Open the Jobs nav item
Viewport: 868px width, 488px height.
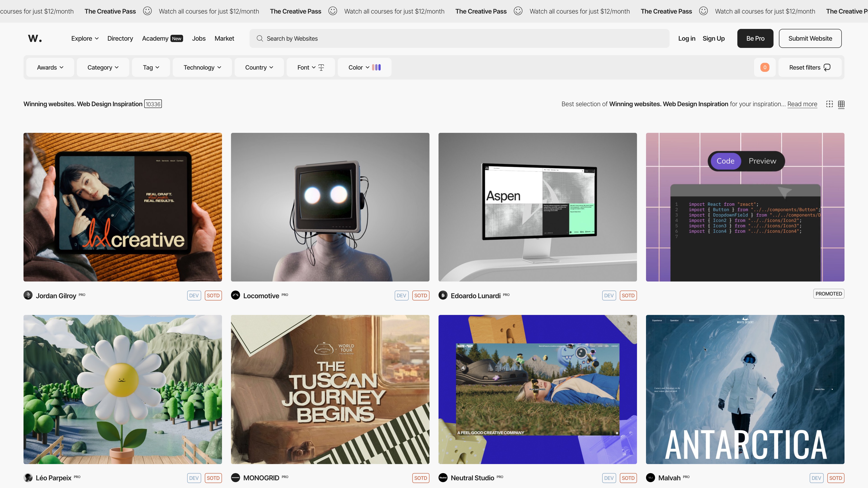199,38
